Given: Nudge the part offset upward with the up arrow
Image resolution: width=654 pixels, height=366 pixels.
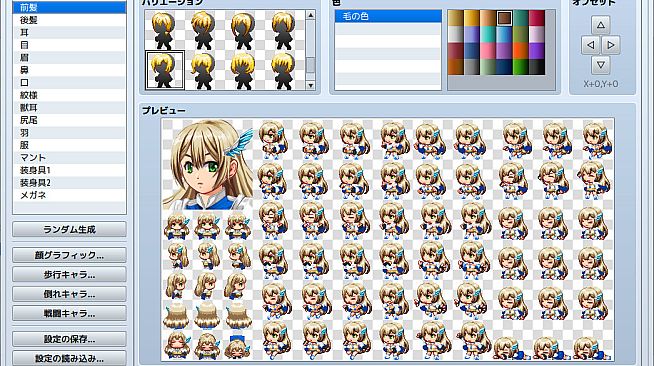Looking at the screenshot, I should [601, 25].
